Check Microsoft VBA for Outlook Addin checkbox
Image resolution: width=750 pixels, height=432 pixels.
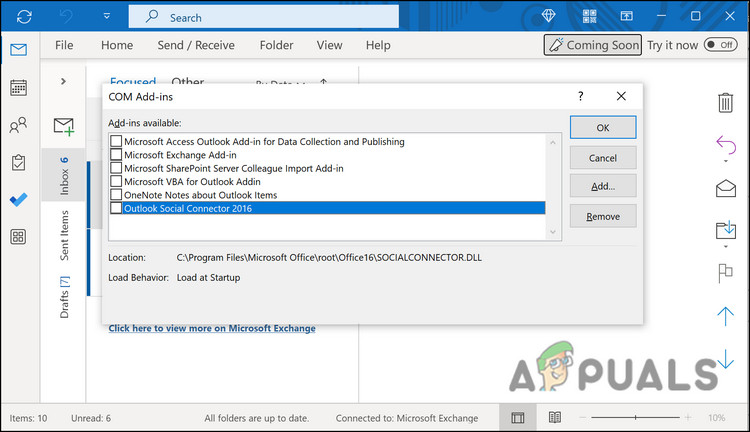tap(116, 181)
